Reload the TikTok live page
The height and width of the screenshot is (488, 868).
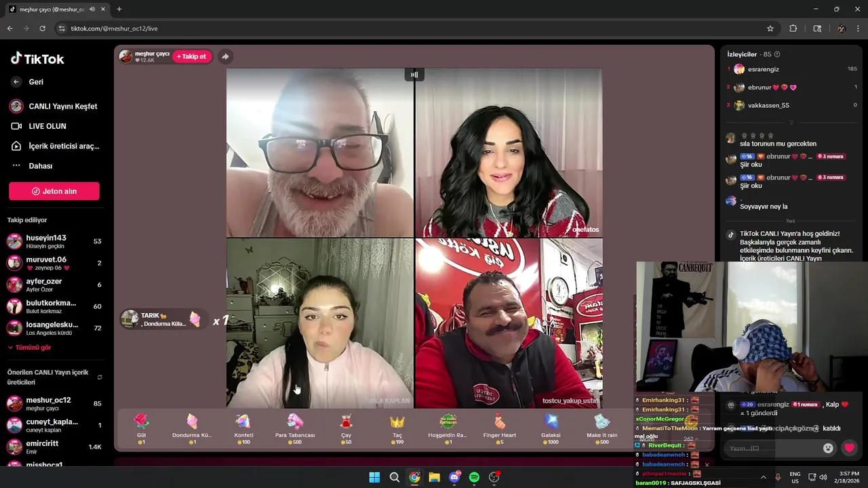point(42,28)
